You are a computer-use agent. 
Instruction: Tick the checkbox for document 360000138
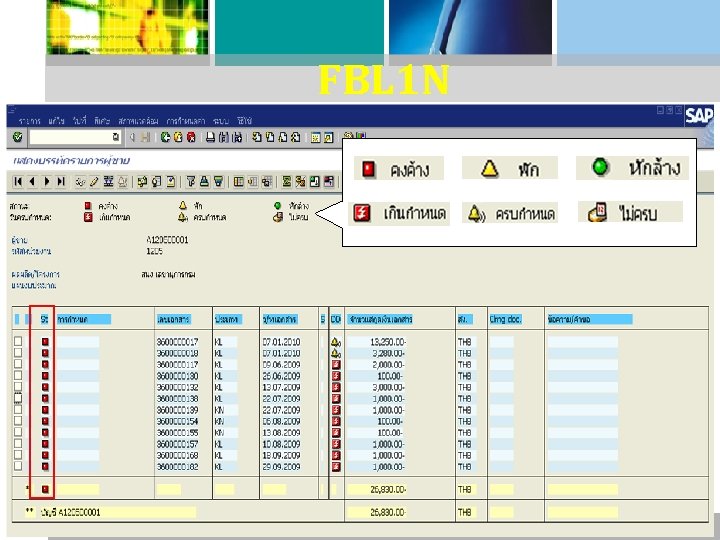[18, 398]
